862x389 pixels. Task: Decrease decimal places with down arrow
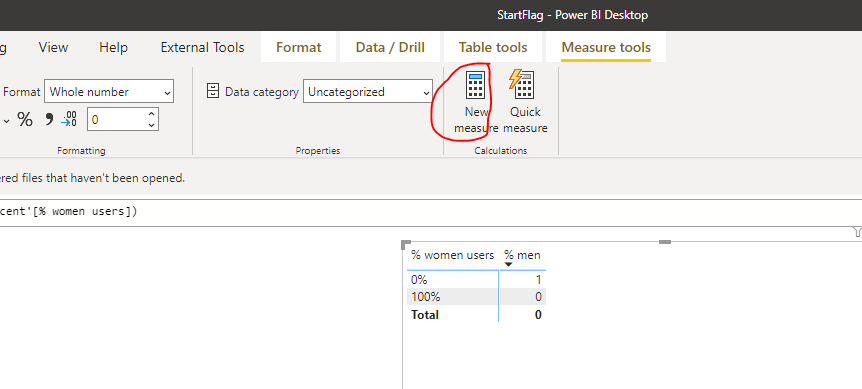[x=151, y=125]
